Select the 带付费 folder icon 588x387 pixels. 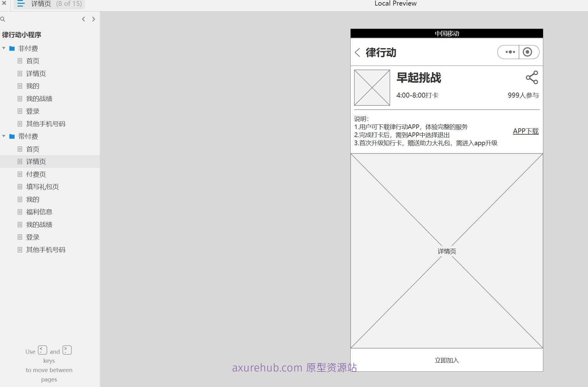12,136
